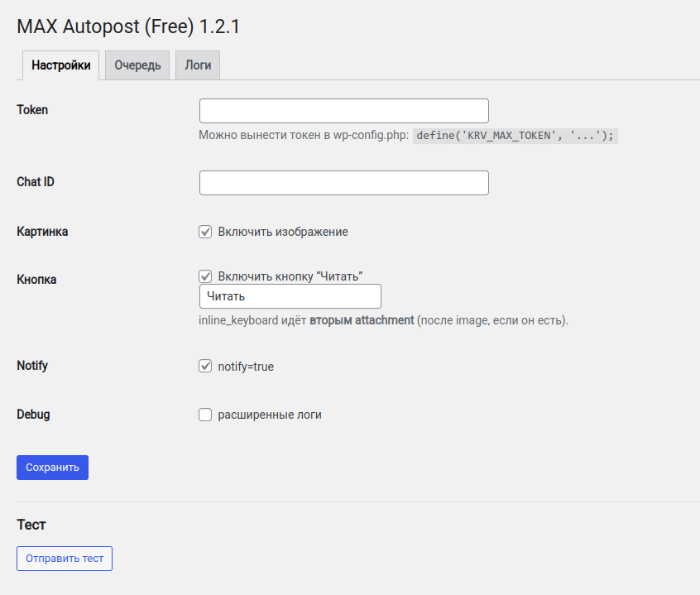700x595 pixels.
Task: Click the Token field label
Action: coord(32,110)
